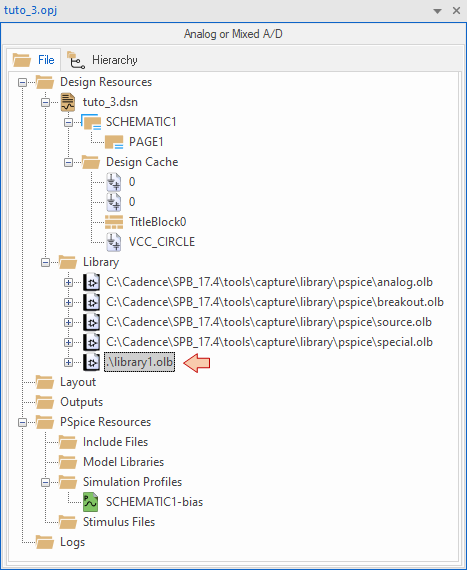This screenshot has width=467, height=570.
Task: Click the TitleBlock0 icon in Design Cache
Action: 114,222
